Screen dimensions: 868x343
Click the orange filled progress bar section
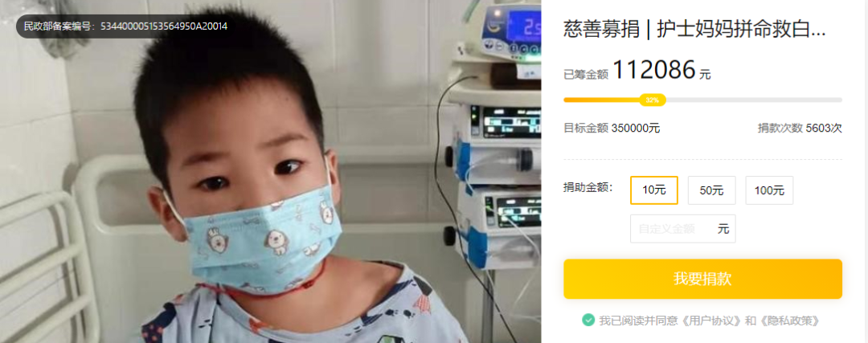(x=602, y=100)
